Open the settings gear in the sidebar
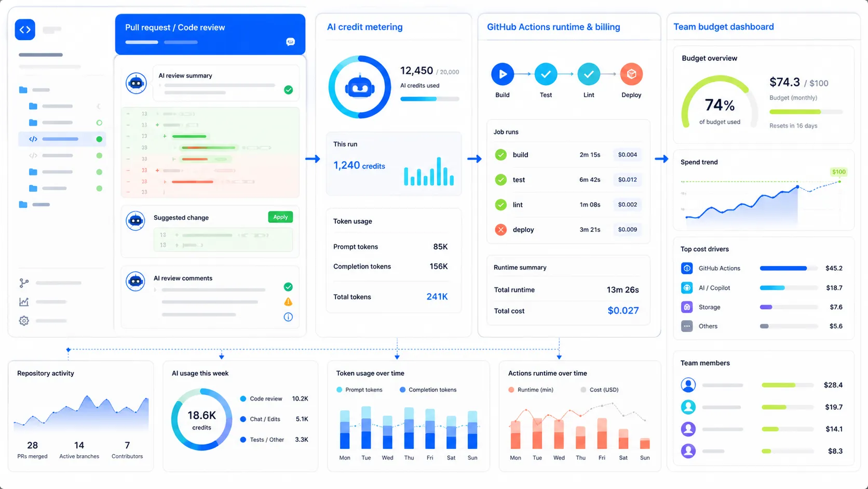This screenshot has height=489, width=868. tap(24, 321)
